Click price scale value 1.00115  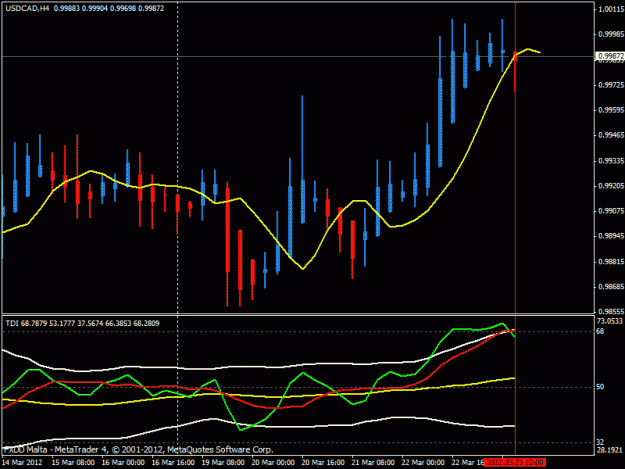611,10
